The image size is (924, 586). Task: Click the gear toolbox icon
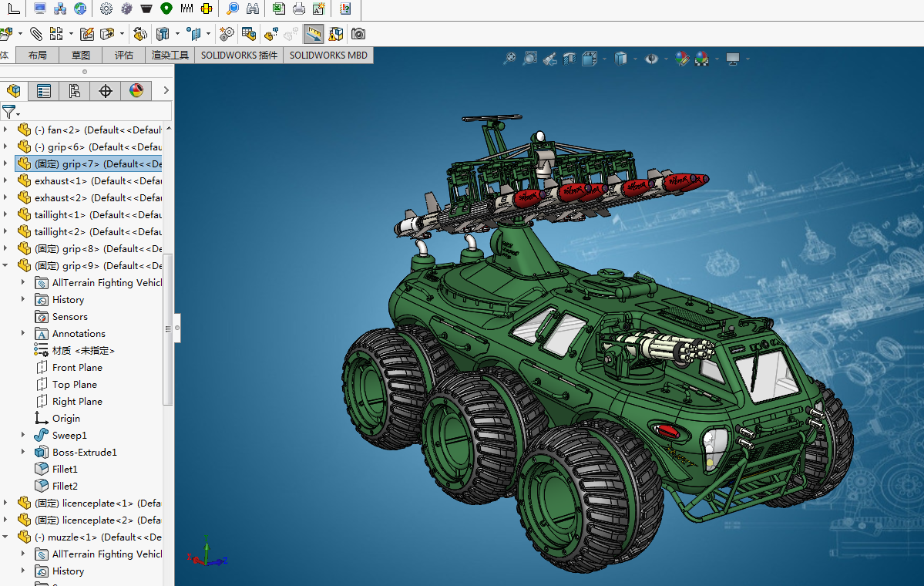click(106, 8)
